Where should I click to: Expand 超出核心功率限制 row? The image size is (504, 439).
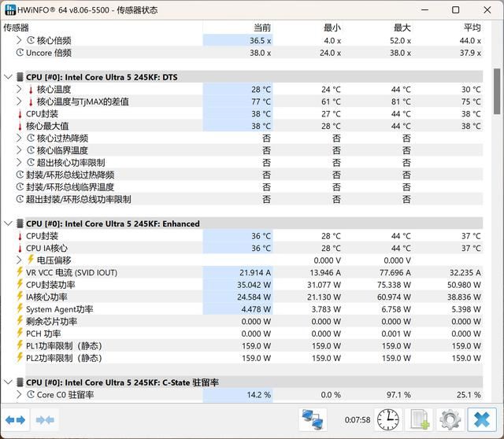pyautogui.click(x=19, y=163)
